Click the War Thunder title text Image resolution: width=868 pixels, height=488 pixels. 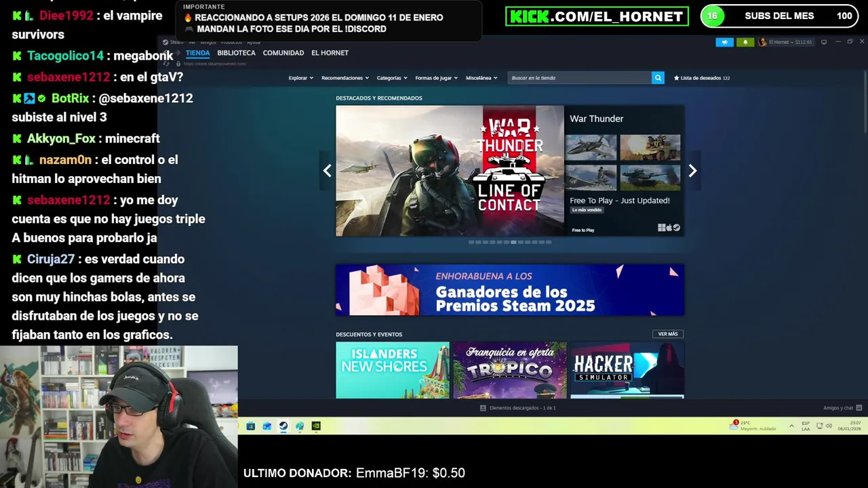(596, 119)
